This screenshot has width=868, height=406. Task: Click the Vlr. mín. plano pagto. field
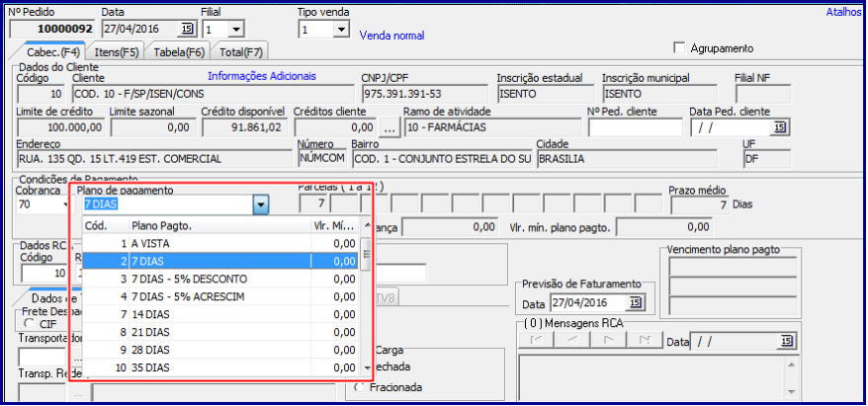coord(664,227)
